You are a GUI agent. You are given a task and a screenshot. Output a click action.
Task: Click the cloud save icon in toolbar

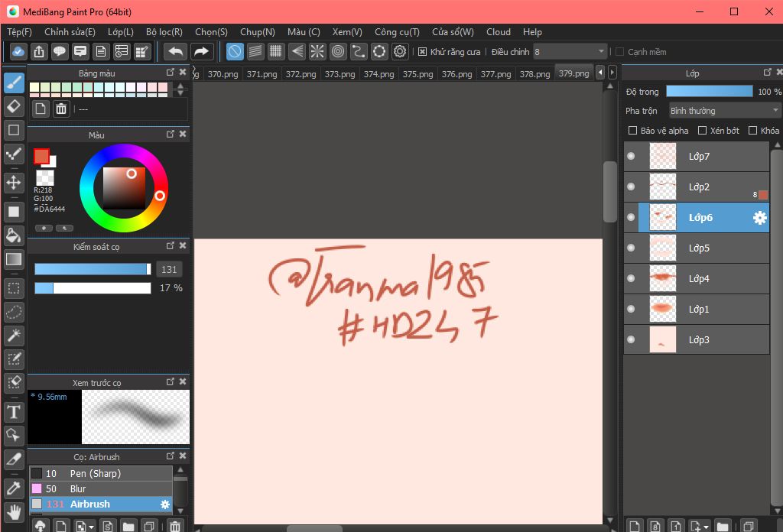point(18,51)
